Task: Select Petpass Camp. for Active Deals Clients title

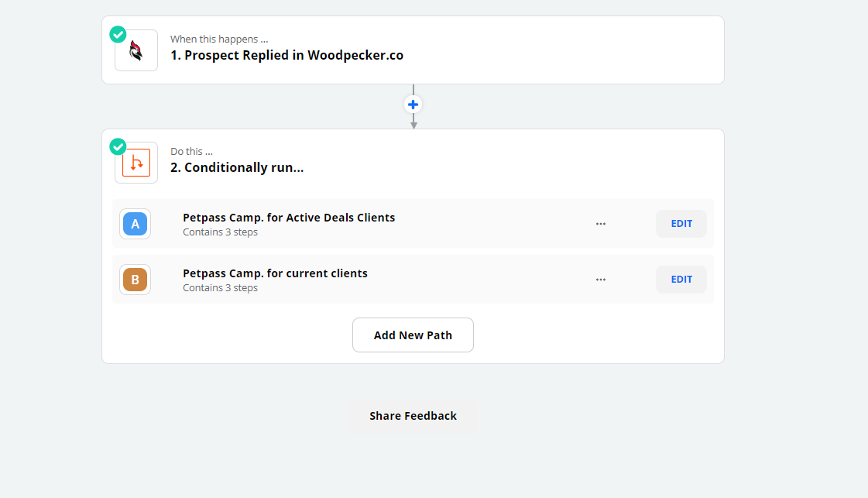Action: coord(289,218)
